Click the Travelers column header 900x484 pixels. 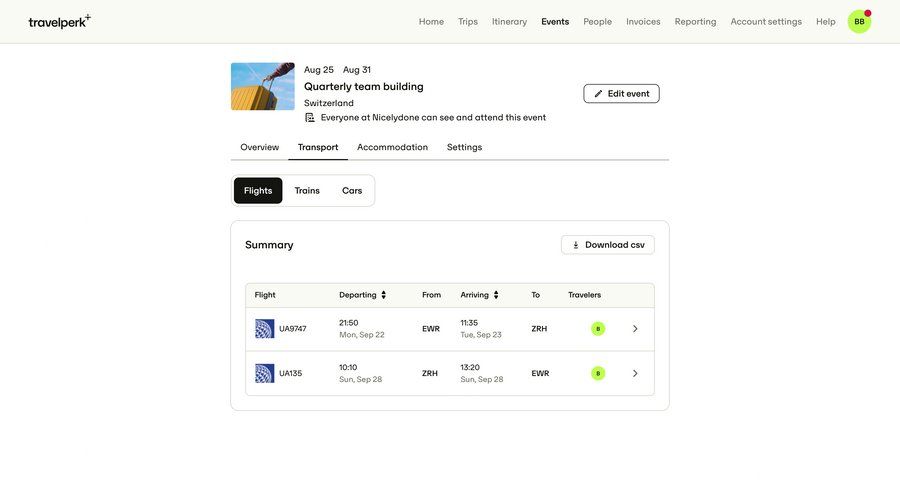[584, 295]
